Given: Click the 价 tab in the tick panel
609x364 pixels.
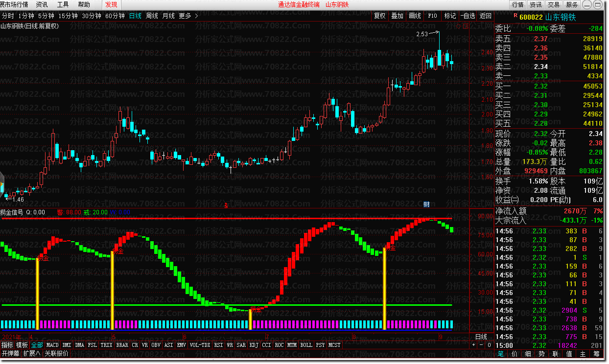Looking at the screenshot, I should tap(515, 353).
